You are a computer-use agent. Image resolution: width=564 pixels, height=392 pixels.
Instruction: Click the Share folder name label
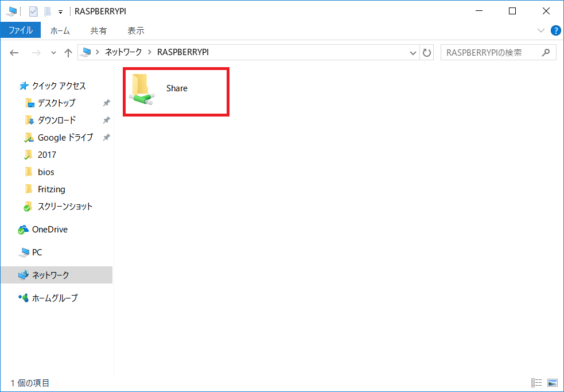point(177,88)
